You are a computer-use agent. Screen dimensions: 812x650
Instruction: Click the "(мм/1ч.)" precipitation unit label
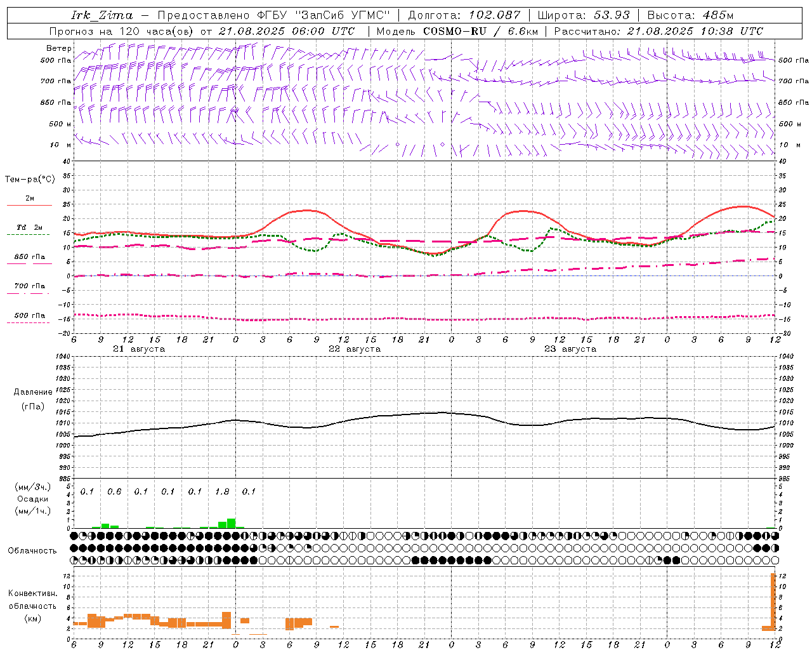click(33, 511)
